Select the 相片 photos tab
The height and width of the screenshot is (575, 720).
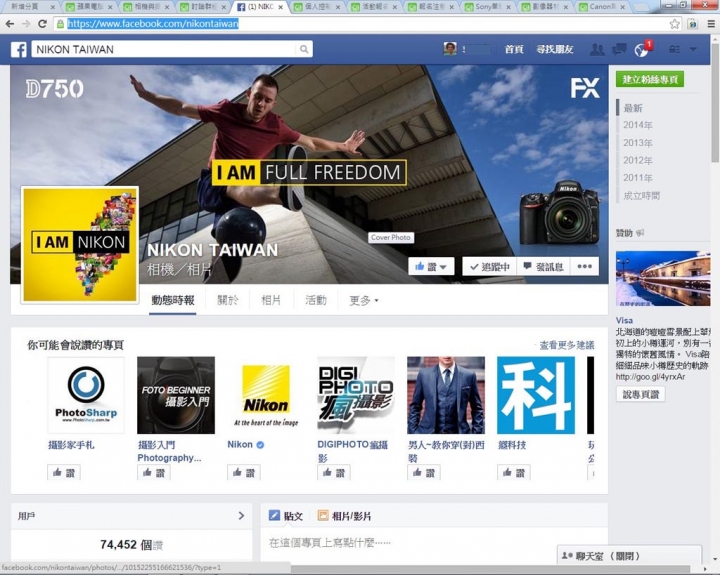271,300
